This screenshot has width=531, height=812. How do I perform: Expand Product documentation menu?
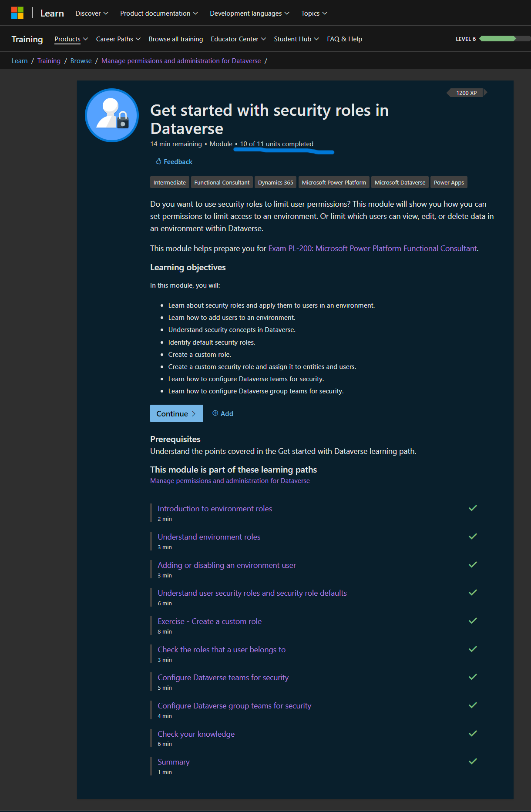click(x=159, y=13)
